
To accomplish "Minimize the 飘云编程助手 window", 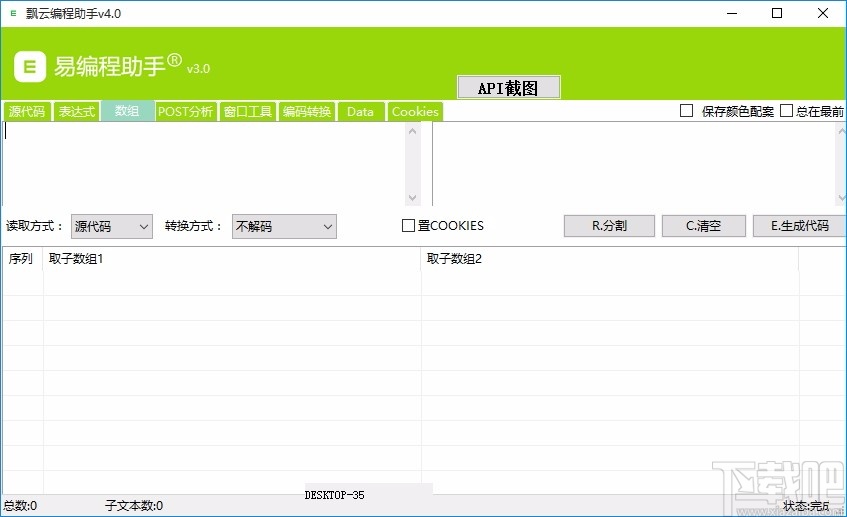I will tap(732, 13).
